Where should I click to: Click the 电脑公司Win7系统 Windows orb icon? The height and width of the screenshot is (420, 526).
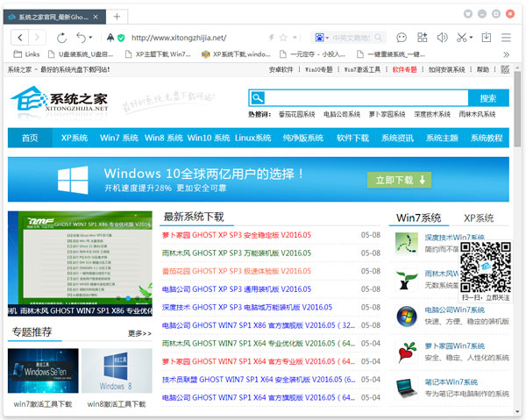[407, 317]
